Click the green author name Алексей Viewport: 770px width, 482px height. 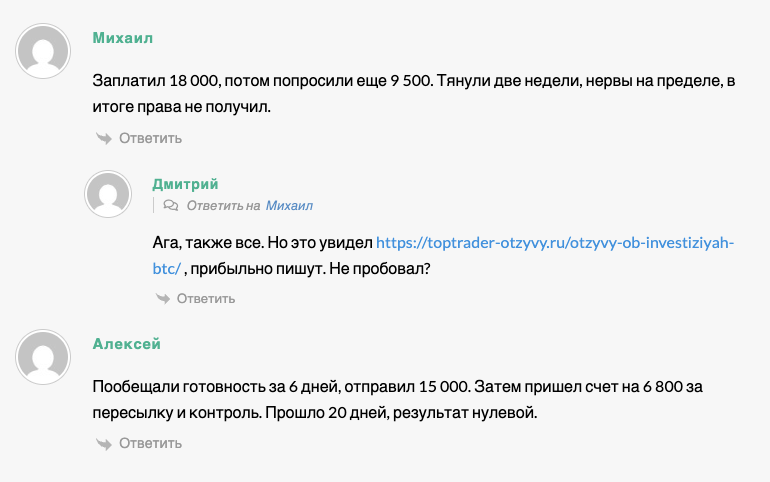point(126,344)
